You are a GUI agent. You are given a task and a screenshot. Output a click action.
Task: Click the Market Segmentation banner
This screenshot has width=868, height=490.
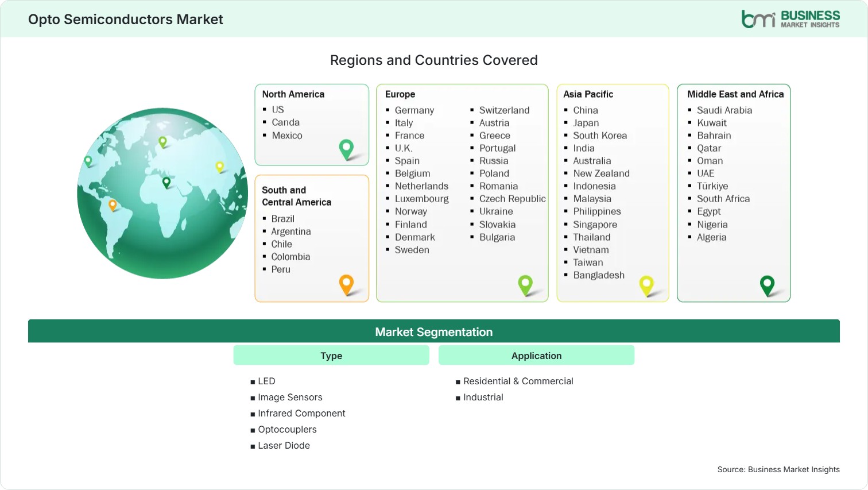click(x=434, y=331)
